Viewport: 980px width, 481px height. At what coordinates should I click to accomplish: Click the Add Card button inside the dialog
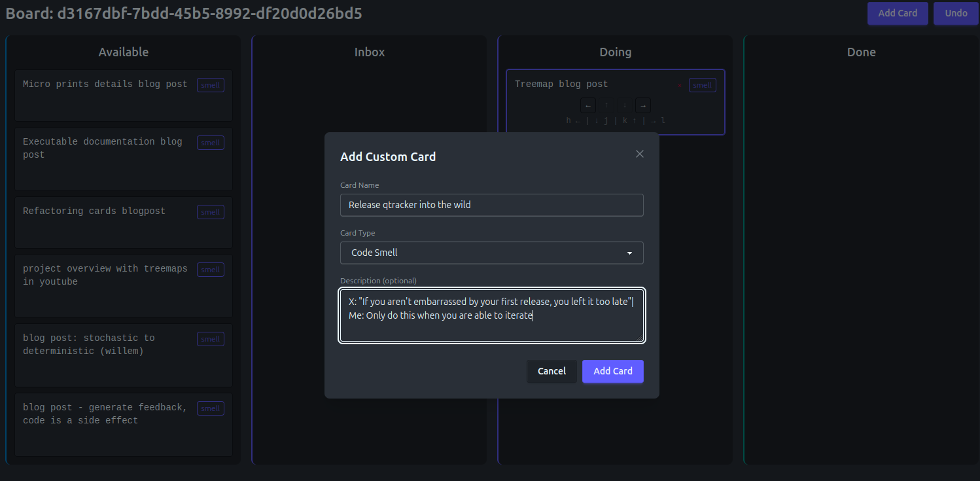pos(612,371)
